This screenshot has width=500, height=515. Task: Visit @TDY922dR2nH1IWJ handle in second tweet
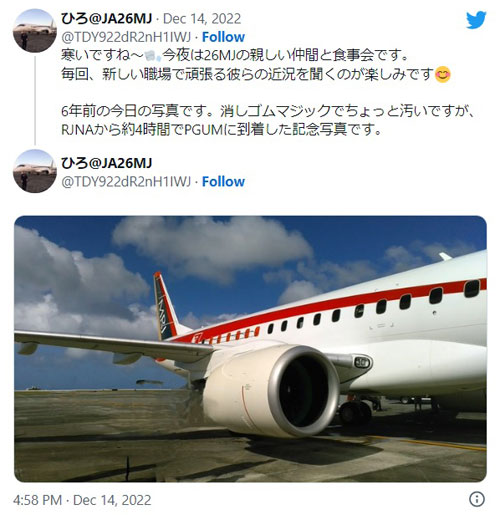[126, 182]
